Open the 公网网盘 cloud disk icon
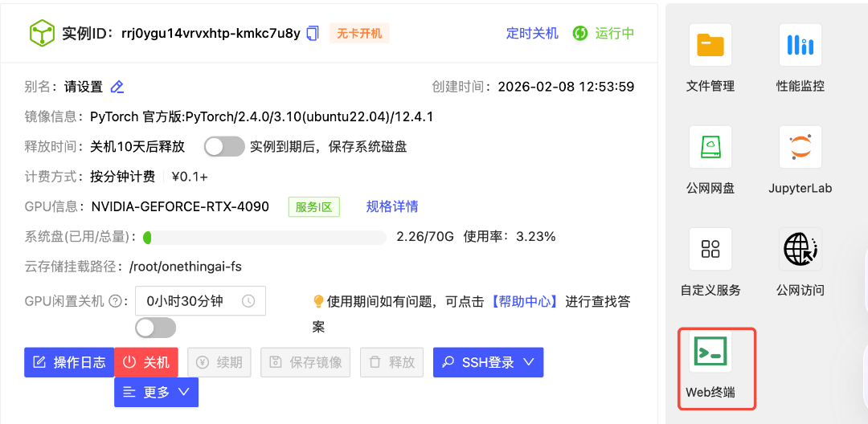Viewport: 868px width, 424px height. (x=710, y=147)
